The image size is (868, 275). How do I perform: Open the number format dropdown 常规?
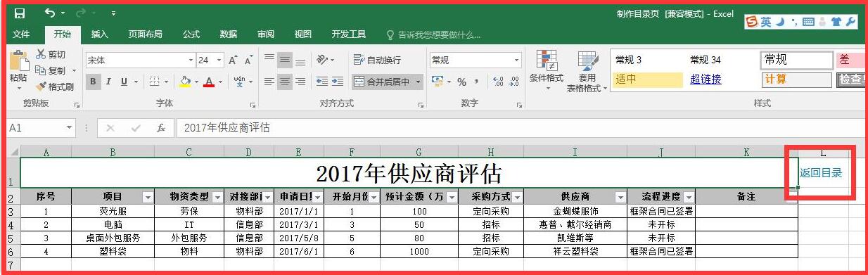point(517,60)
